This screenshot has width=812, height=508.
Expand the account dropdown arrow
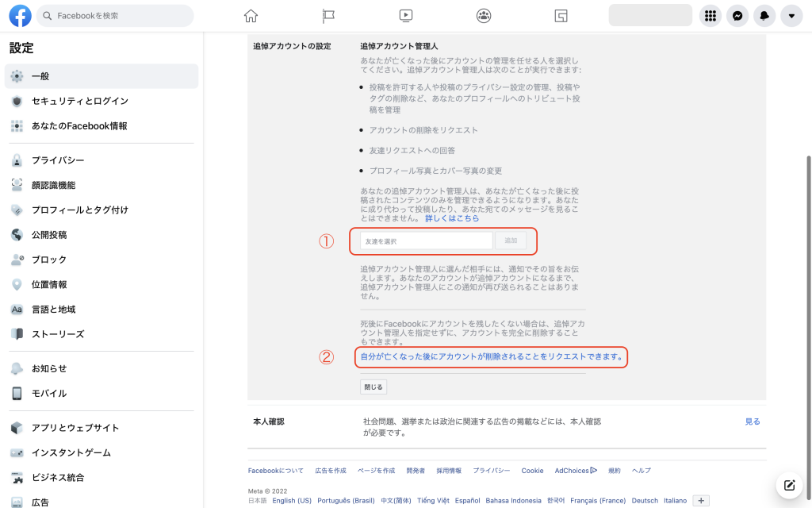pos(791,16)
